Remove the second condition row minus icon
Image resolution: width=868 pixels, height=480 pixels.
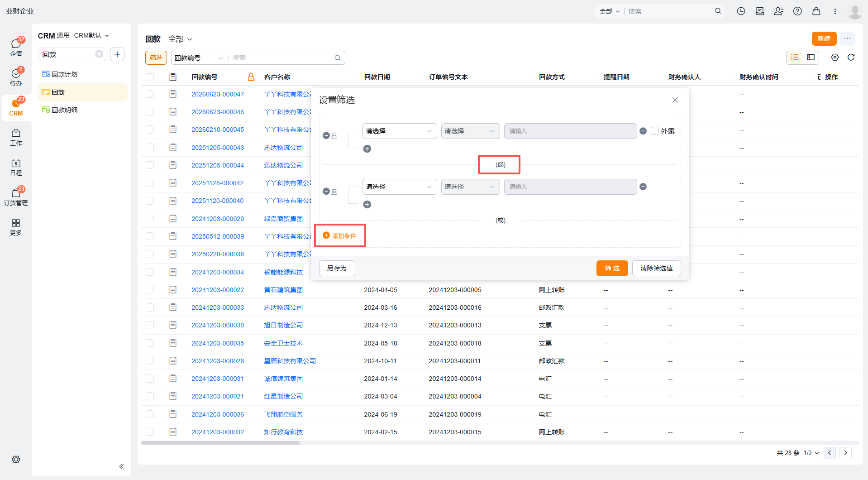point(643,187)
